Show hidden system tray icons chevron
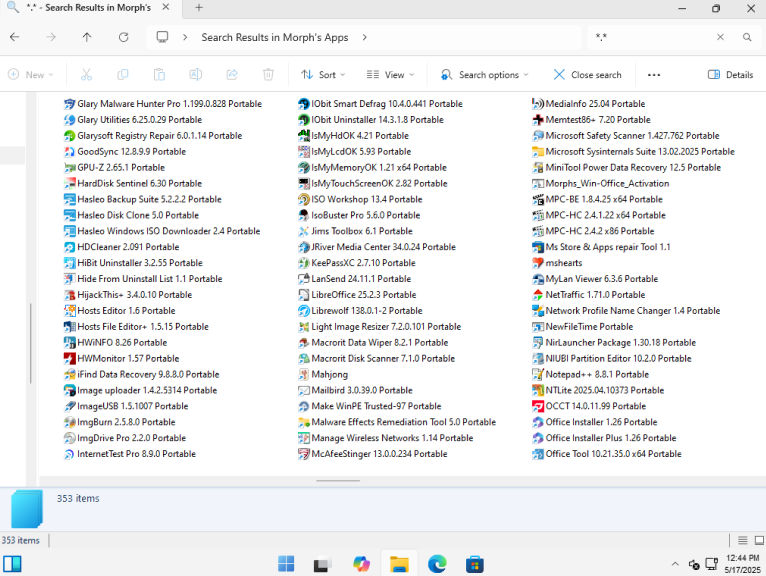The width and height of the screenshot is (766, 576). 675,564
